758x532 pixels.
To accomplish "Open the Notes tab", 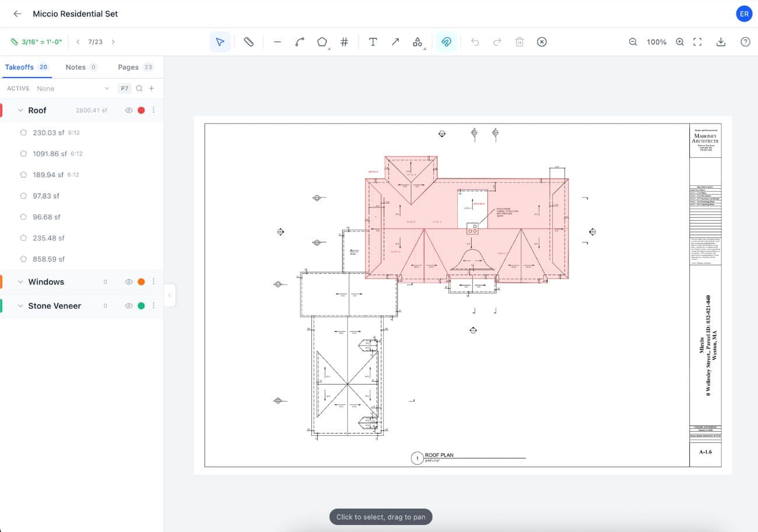I will pyautogui.click(x=75, y=67).
